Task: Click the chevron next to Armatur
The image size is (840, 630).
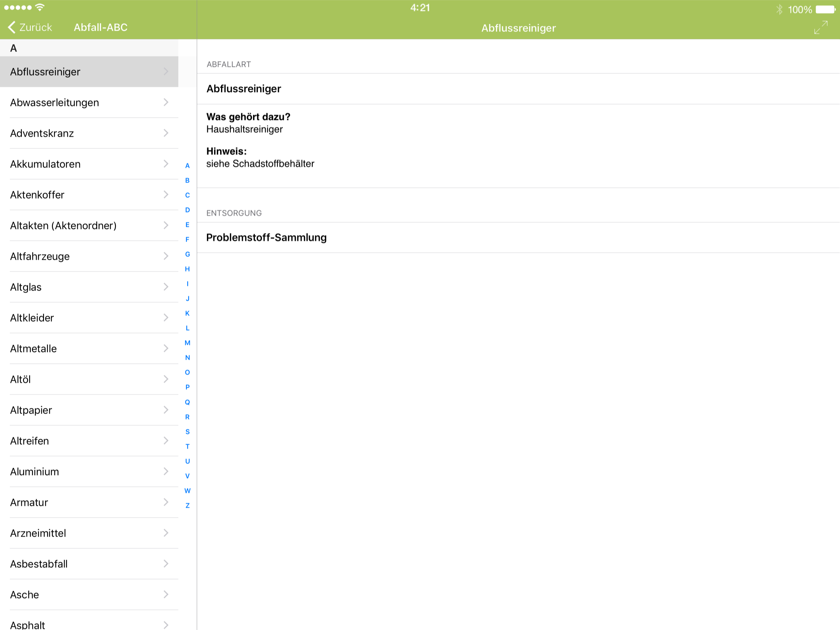Action: [x=166, y=502]
